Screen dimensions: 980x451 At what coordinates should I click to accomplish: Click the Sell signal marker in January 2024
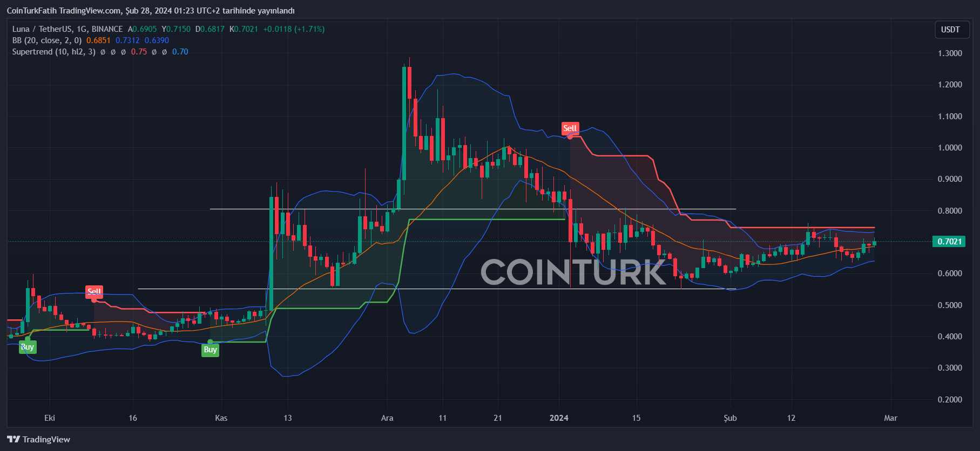[570, 128]
